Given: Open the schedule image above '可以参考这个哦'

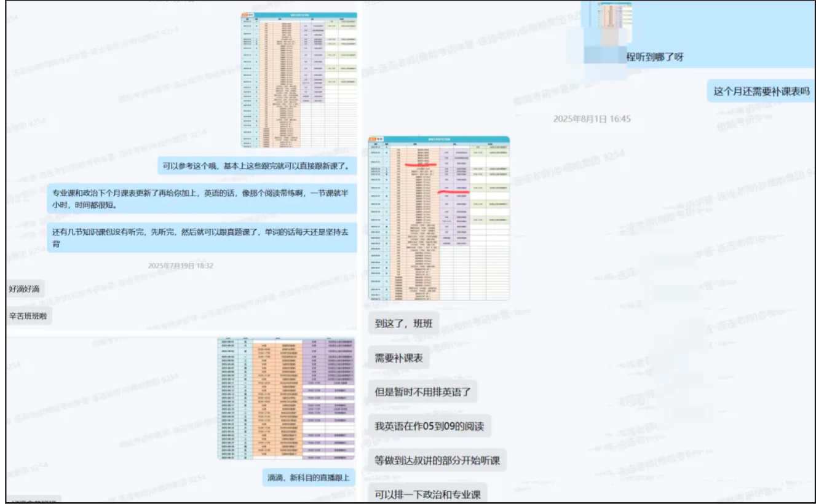Looking at the screenshot, I should [299, 80].
